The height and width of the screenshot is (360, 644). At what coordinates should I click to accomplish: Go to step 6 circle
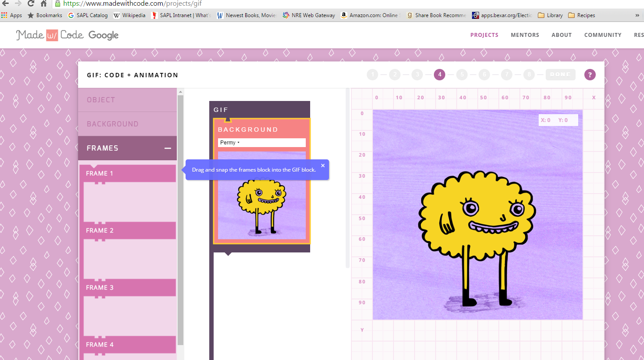coord(484,75)
